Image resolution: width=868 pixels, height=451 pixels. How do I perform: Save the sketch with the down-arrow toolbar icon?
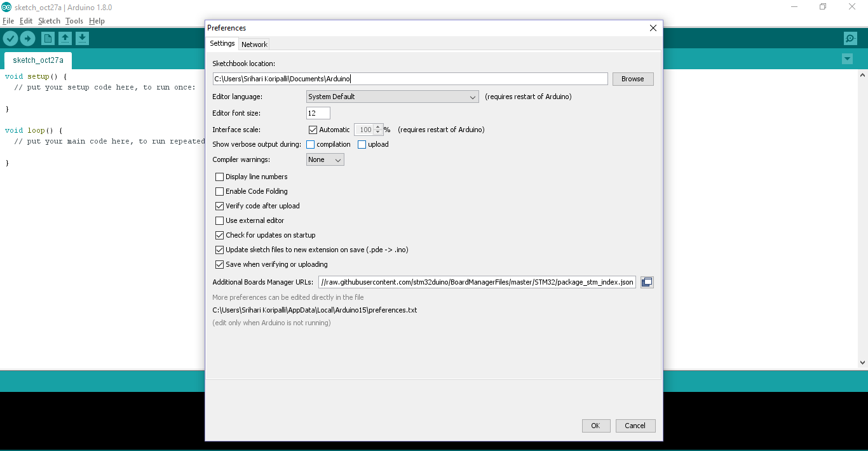[82, 38]
